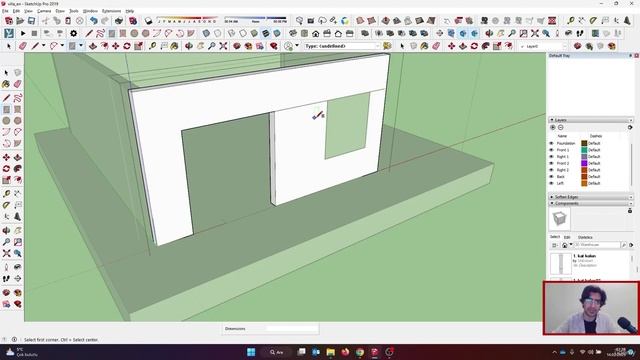This screenshot has width=640, height=360.
Task: Select the Scale tool in left toolbar
Action: (6, 180)
